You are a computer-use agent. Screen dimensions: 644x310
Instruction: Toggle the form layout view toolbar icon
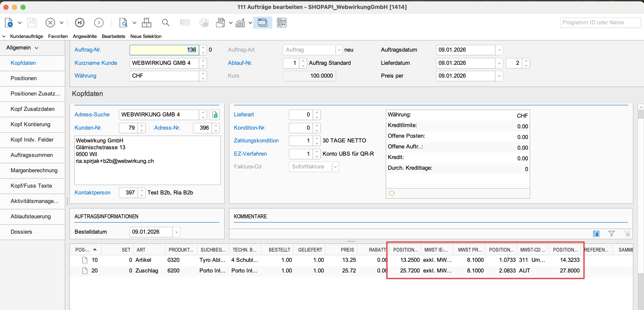click(282, 23)
